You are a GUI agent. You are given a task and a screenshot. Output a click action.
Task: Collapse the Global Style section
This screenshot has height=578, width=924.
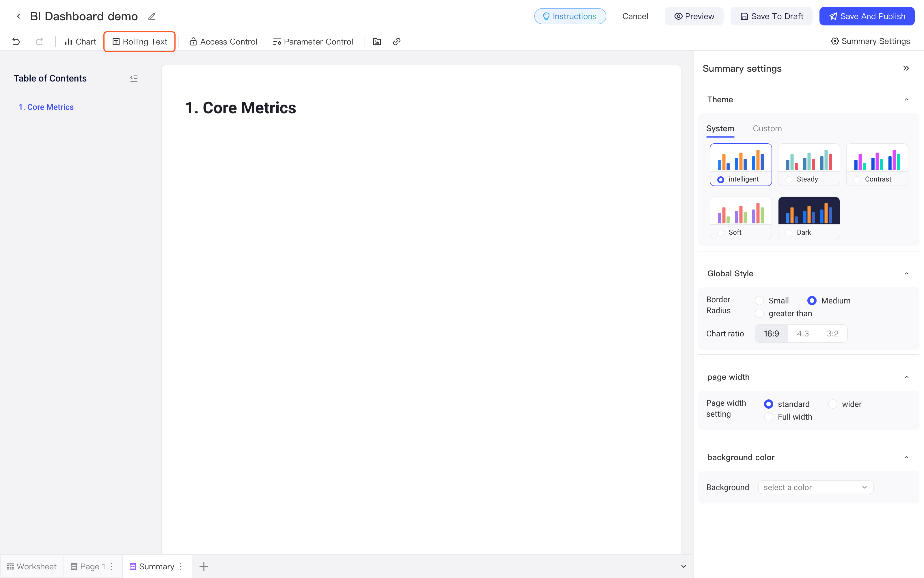click(906, 274)
